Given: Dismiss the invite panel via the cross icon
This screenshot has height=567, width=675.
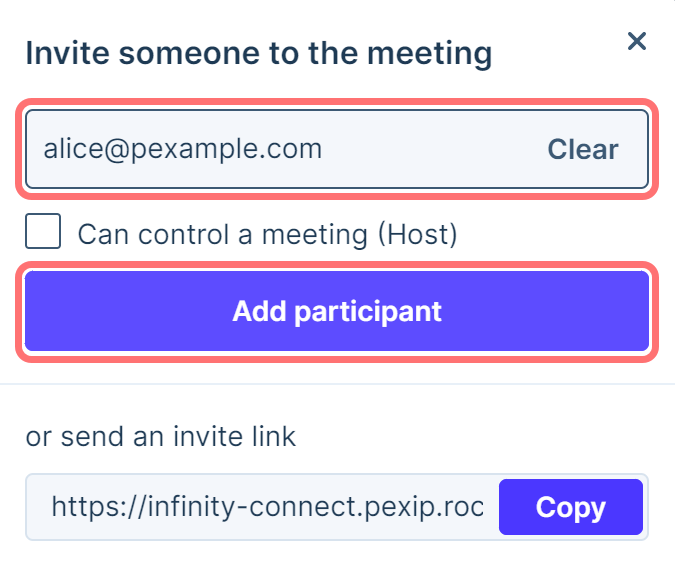Looking at the screenshot, I should tap(636, 41).
